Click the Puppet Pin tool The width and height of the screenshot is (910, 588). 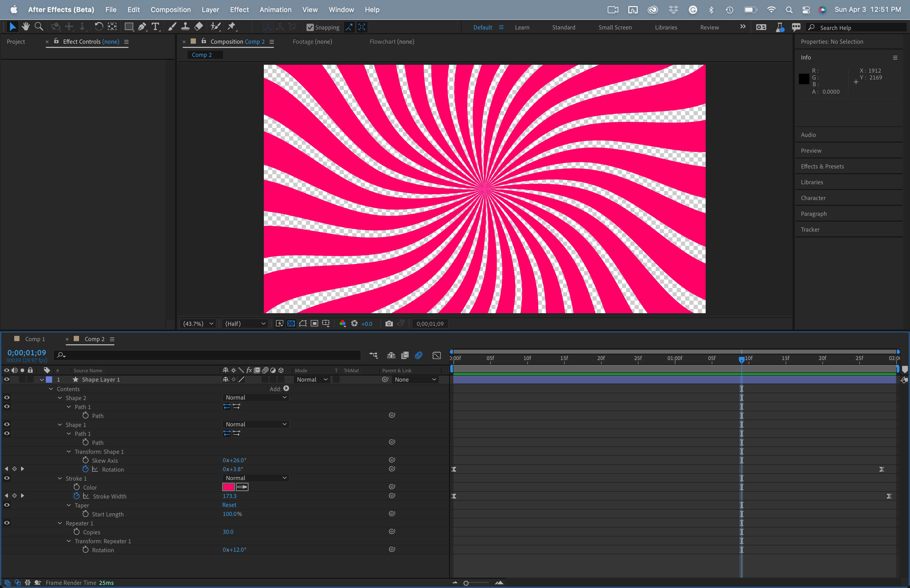tap(231, 27)
